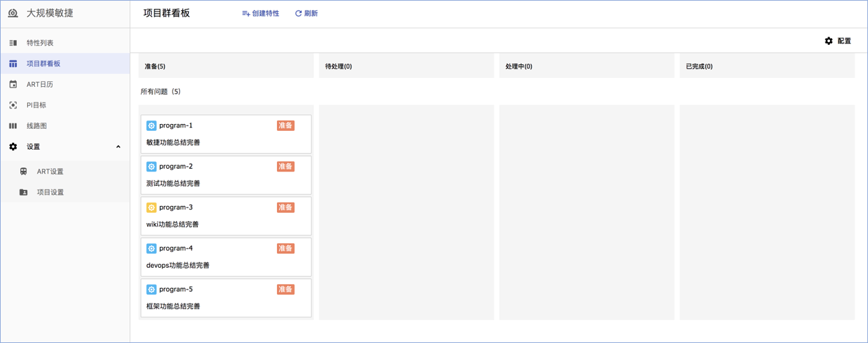Open the program-3 card number

click(176, 207)
